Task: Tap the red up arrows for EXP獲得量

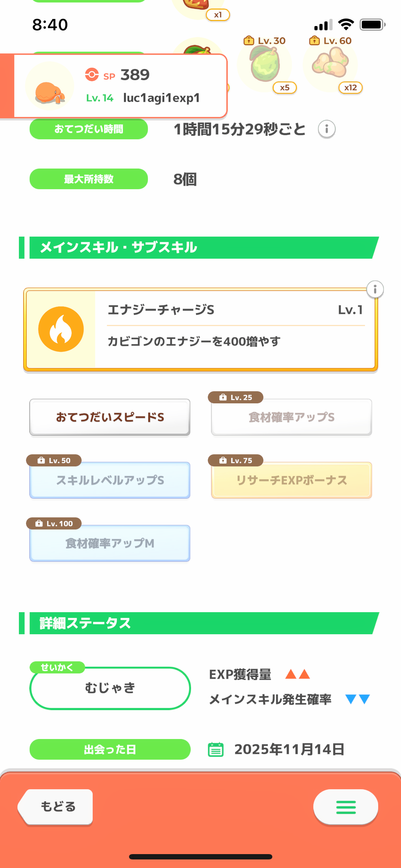Action: pyautogui.click(x=298, y=674)
